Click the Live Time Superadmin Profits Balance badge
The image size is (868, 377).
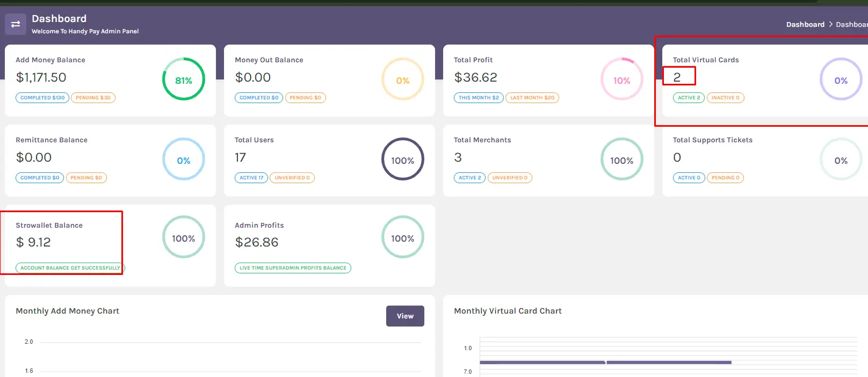(x=293, y=268)
